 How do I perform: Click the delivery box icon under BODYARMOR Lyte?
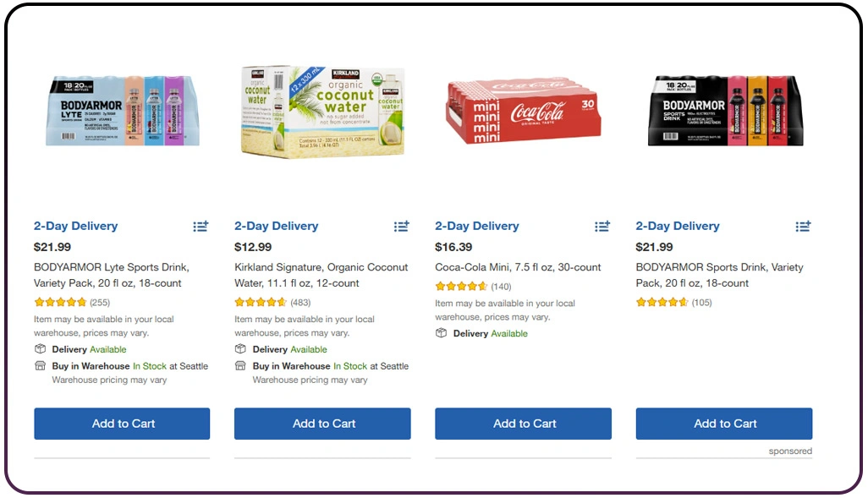(40, 349)
